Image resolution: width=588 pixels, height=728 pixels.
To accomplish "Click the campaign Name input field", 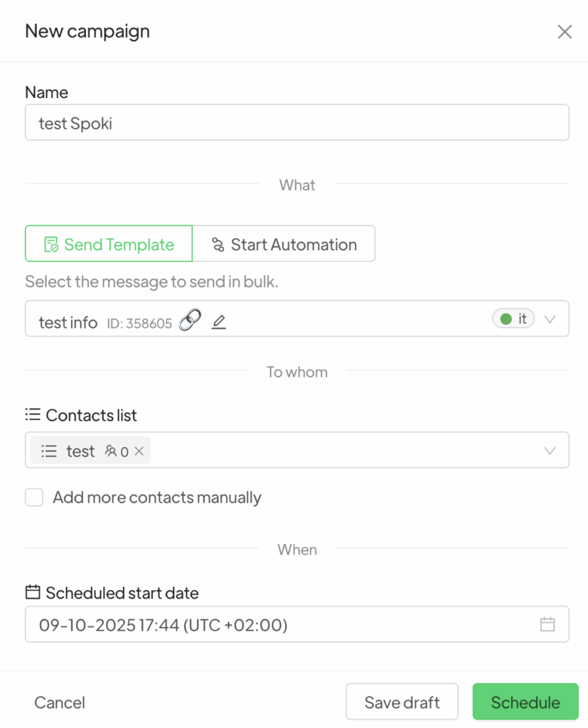I will 296,123.
